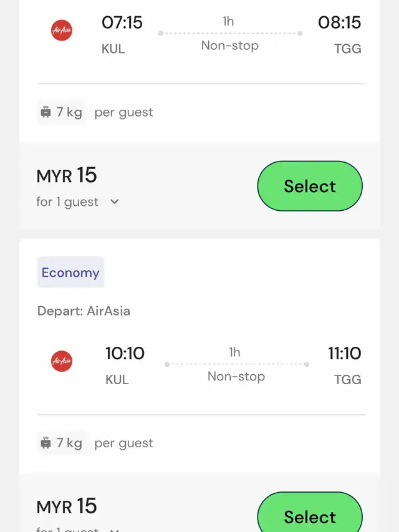Tap 11:10 arrival time
399x532 pixels.
tap(344, 353)
